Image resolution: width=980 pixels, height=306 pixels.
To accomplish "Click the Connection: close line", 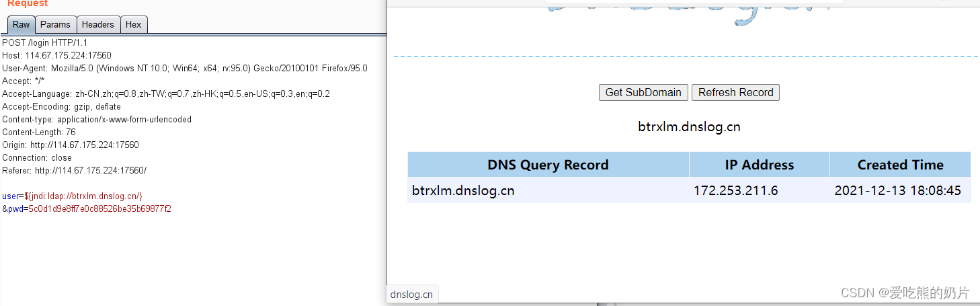I will (x=37, y=158).
